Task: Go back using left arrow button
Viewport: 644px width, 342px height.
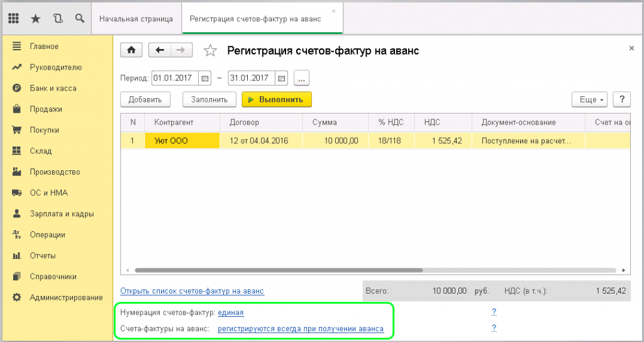Action: click(160, 50)
